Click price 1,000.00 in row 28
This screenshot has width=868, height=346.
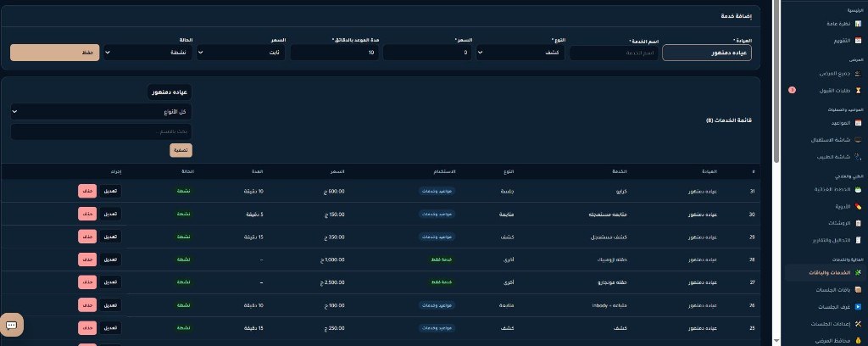(x=332, y=259)
